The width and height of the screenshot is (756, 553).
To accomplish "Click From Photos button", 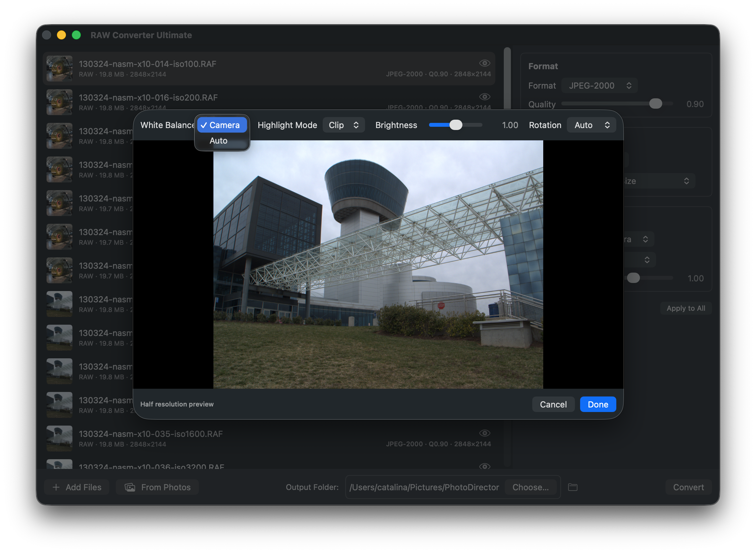I will coord(157,487).
